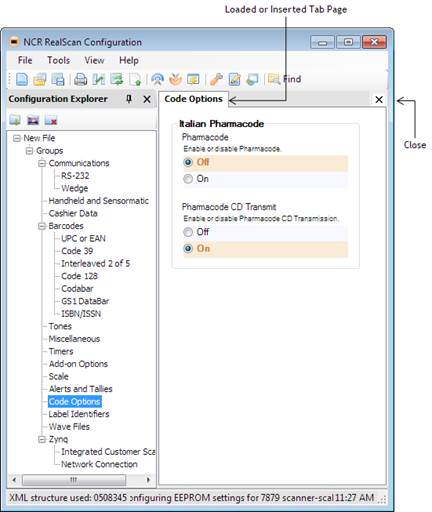Click the explorer horizontal scrollbar thumb

[74, 480]
